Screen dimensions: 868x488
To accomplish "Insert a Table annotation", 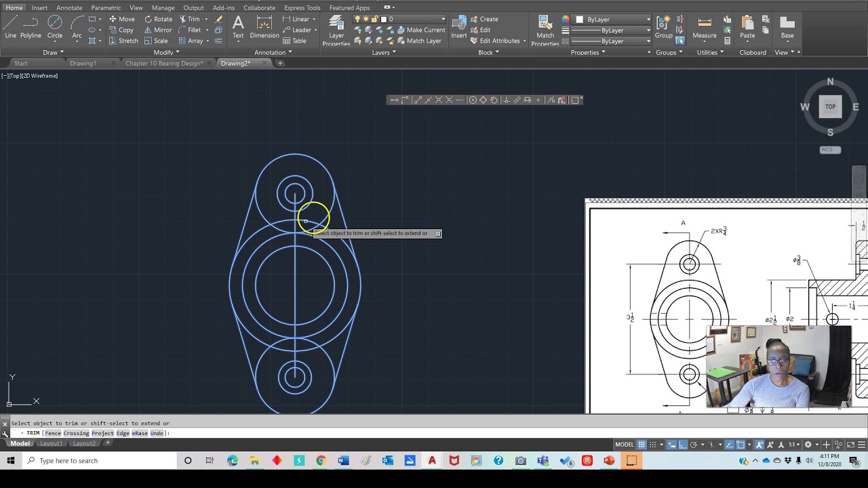I will [x=295, y=41].
